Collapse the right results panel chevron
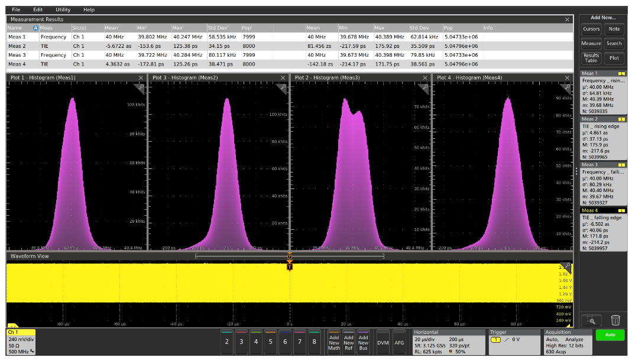Image resolution: width=632 pixels, height=364 pixels. (x=577, y=166)
